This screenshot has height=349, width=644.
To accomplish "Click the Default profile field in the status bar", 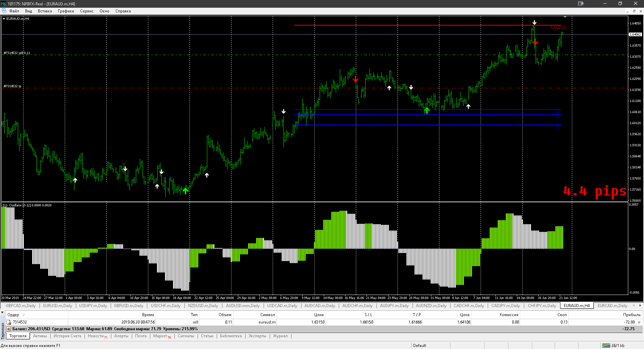I will pos(419,346).
